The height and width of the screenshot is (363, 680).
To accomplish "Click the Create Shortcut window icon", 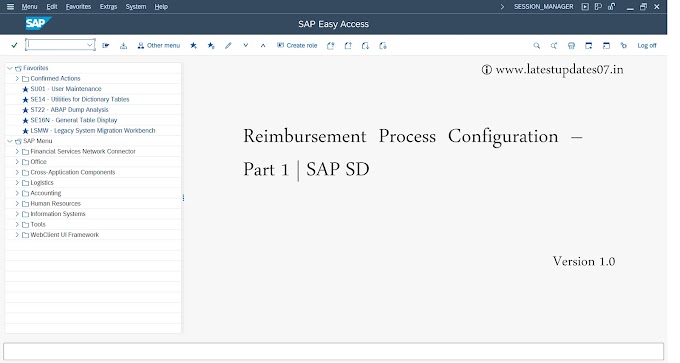I will [x=606, y=46].
